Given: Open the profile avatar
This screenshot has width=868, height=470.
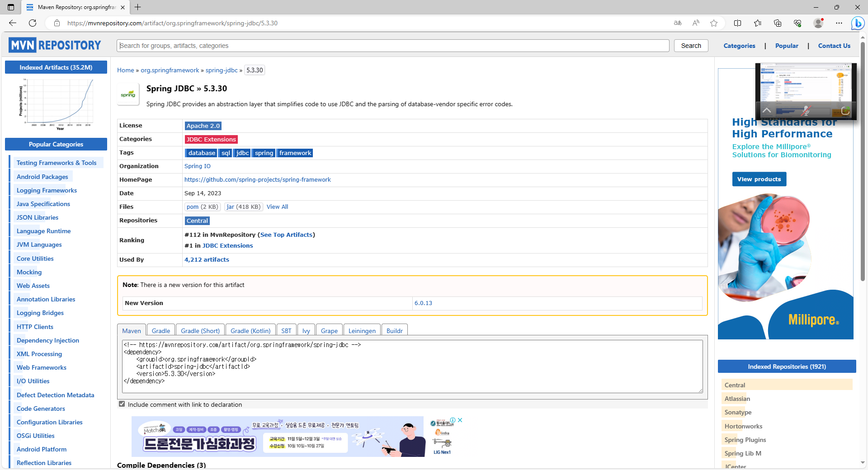Looking at the screenshot, I should [818, 23].
